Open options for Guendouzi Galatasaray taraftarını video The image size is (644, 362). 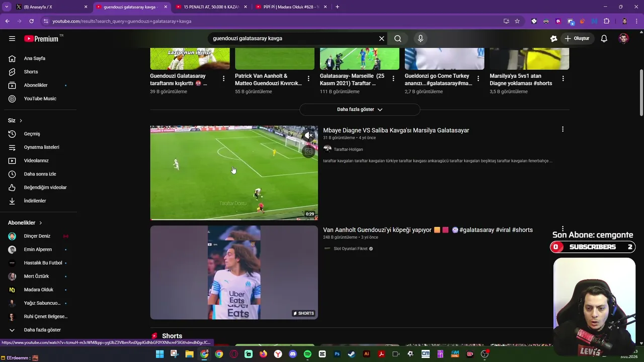[x=223, y=78]
